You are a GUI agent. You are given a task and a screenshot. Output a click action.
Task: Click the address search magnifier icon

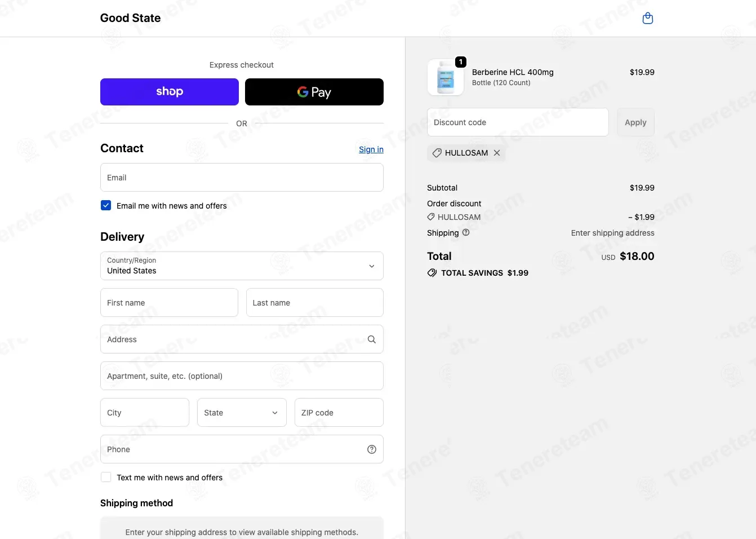[372, 339]
